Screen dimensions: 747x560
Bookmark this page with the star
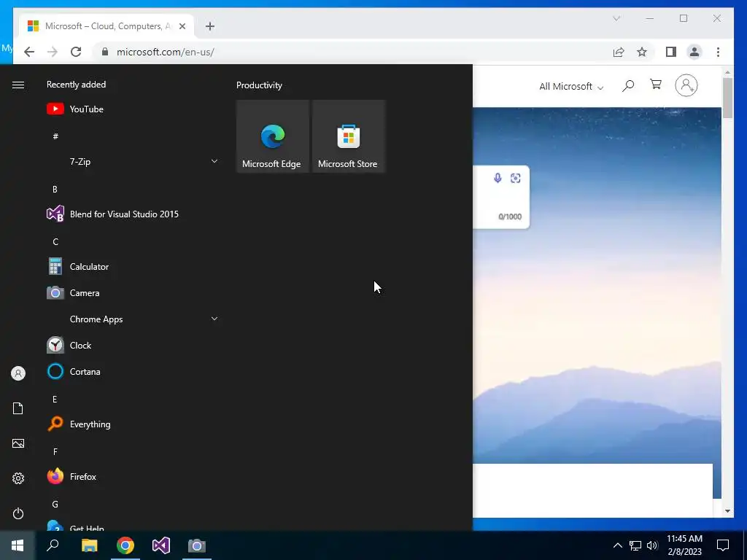(642, 52)
